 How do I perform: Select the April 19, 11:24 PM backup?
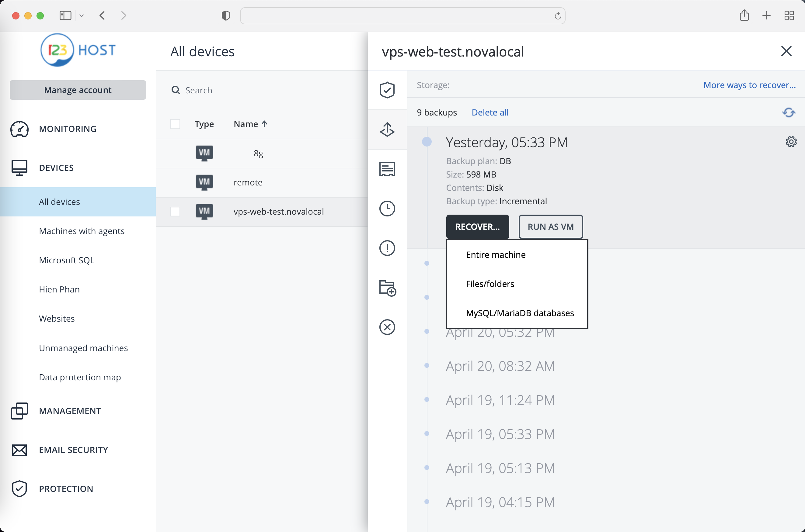(500, 400)
